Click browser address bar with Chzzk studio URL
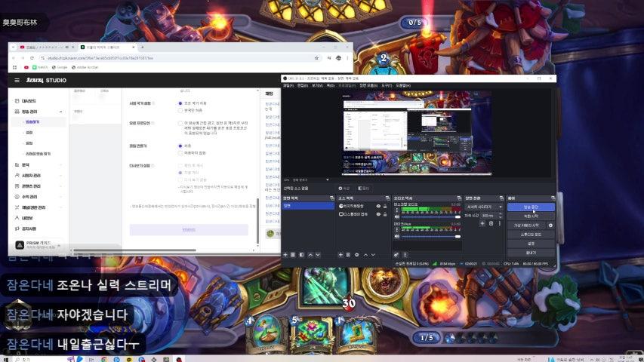The image size is (644, 362). (179, 58)
